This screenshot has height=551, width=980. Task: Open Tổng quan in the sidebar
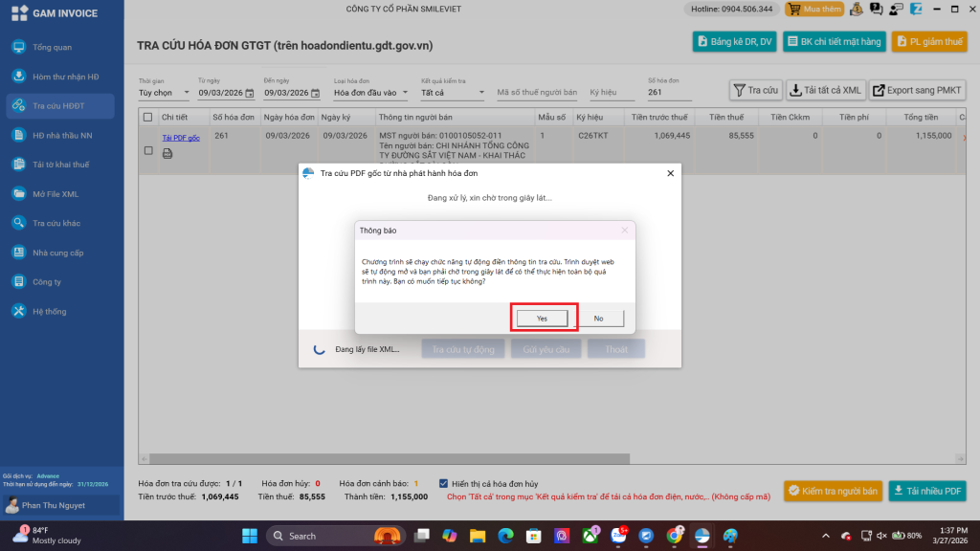point(53,47)
